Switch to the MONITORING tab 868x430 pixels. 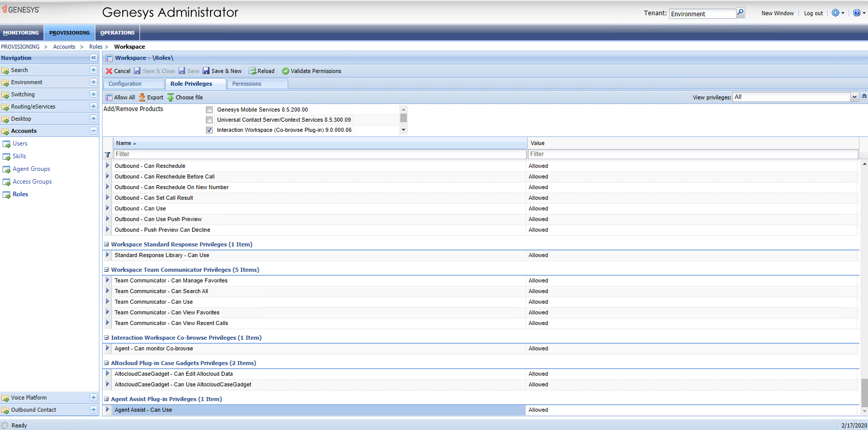[x=21, y=32]
